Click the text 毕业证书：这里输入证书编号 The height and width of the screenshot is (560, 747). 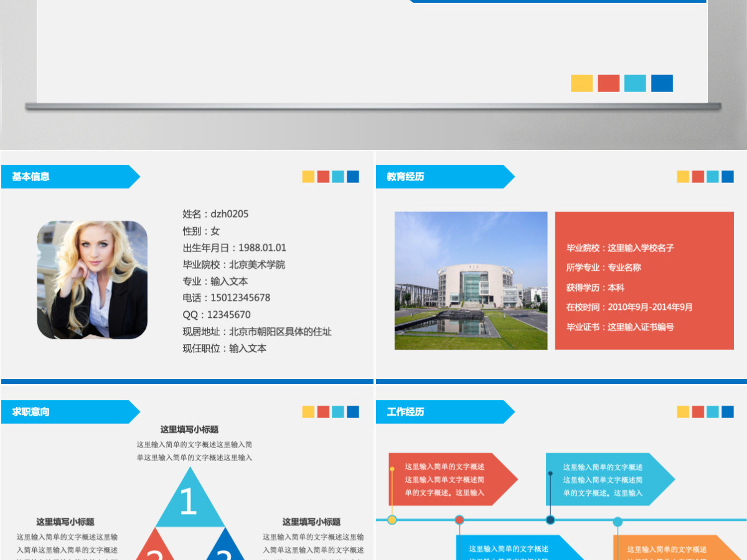pyautogui.click(x=620, y=327)
